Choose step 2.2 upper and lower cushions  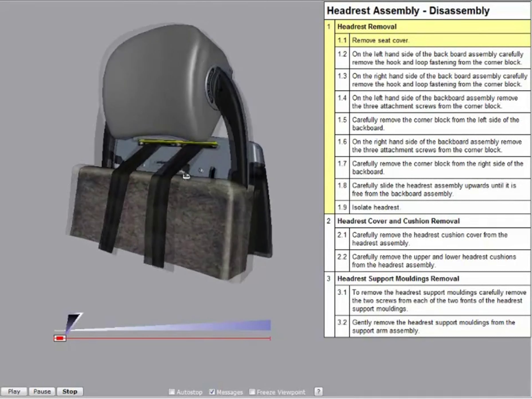point(433,261)
